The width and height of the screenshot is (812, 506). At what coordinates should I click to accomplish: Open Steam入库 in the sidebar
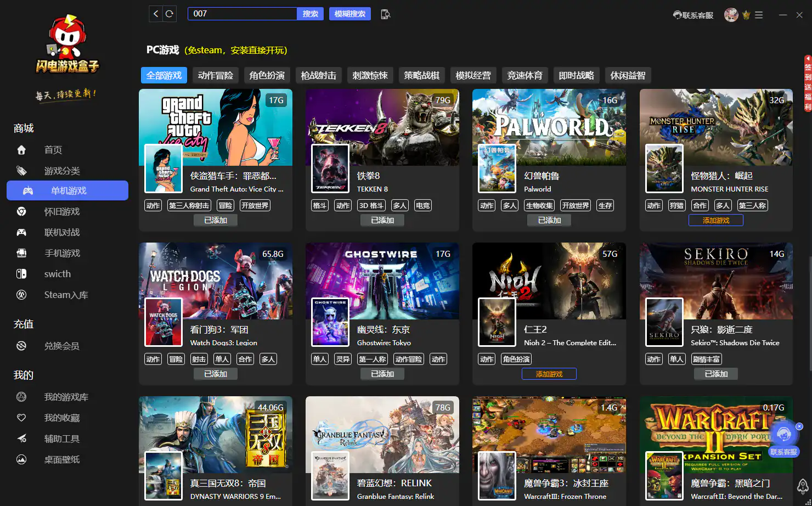(x=67, y=295)
